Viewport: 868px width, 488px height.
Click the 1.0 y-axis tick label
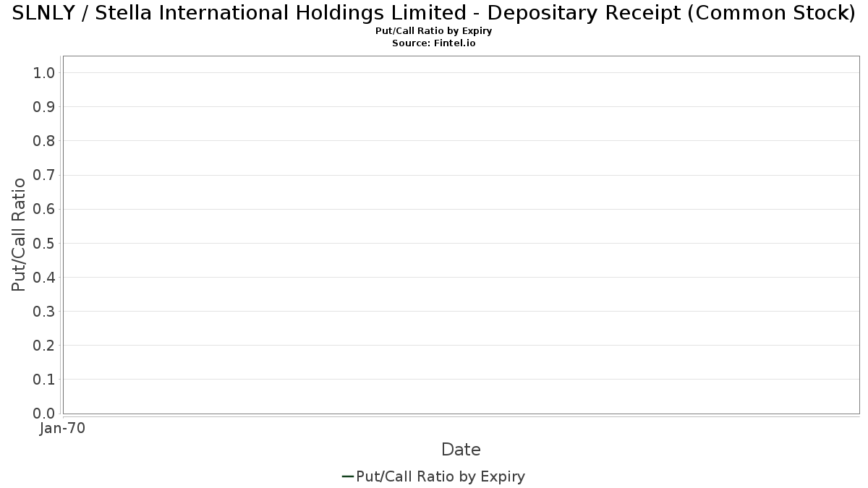(44, 73)
